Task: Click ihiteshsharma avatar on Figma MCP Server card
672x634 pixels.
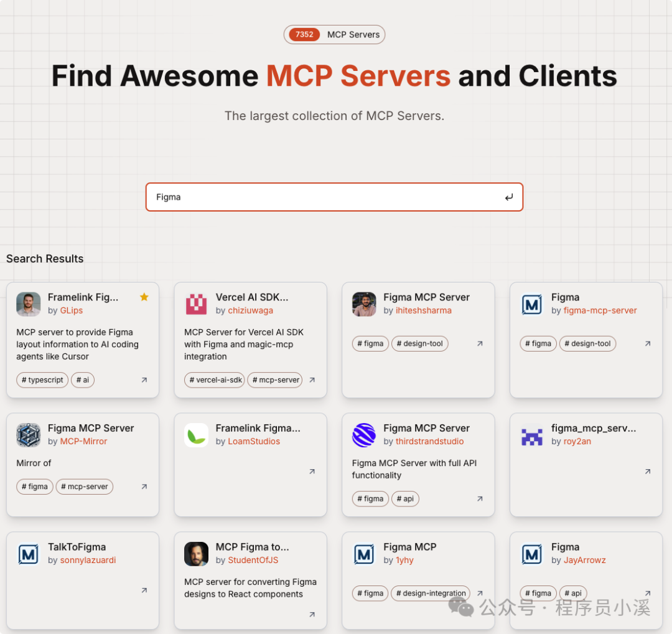Action: tap(364, 304)
